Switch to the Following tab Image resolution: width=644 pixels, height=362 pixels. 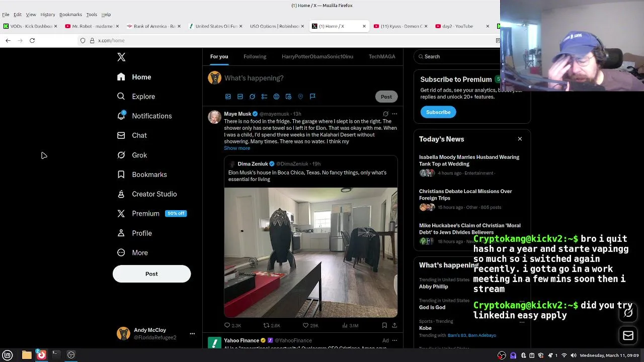click(255, 57)
